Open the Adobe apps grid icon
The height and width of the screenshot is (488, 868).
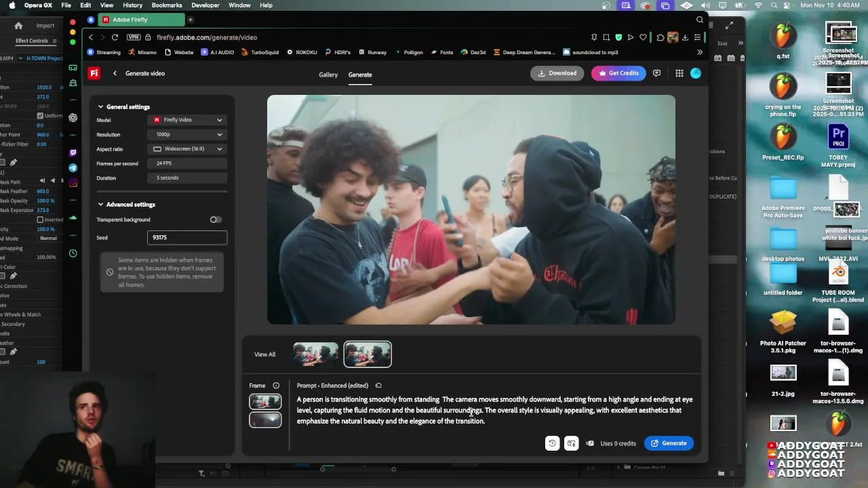tap(679, 73)
